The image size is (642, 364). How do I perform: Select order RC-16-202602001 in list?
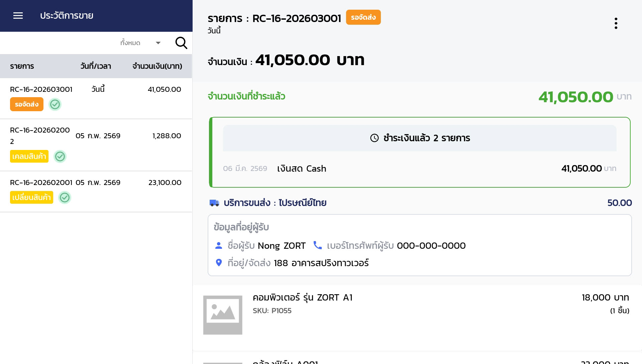click(41, 183)
